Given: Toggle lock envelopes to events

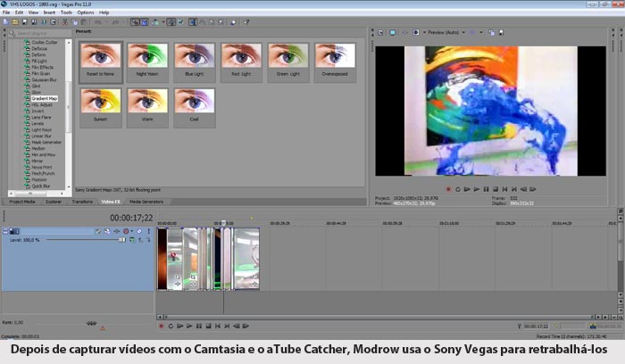Looking at the screenshot, I should click(171, 22).
